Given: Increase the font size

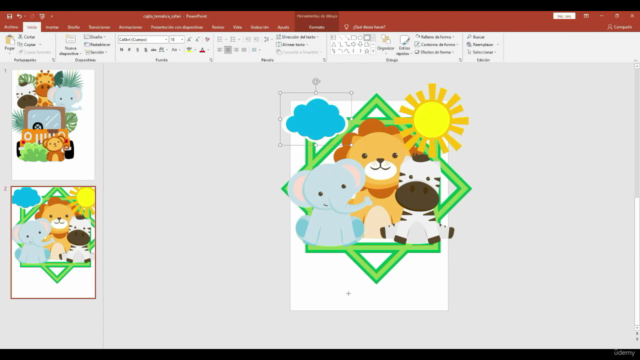Looking at the screenshot, I should pyautogui.click(x=189, y=40).
